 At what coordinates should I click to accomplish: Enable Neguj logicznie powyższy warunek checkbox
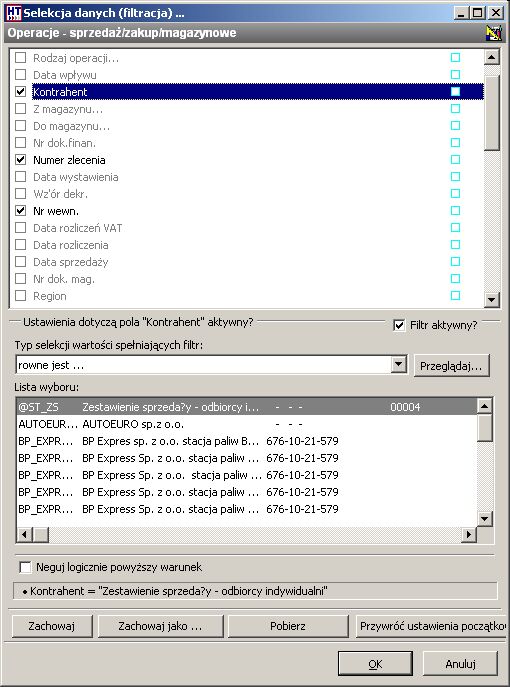pyautogui.click(x=25, y=567)
